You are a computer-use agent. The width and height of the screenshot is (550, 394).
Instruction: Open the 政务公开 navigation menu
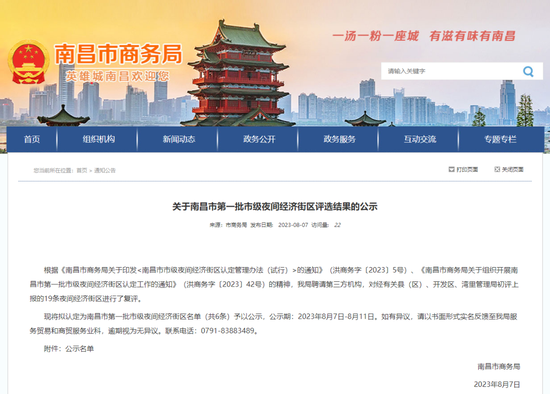click(x=259, y=139)
